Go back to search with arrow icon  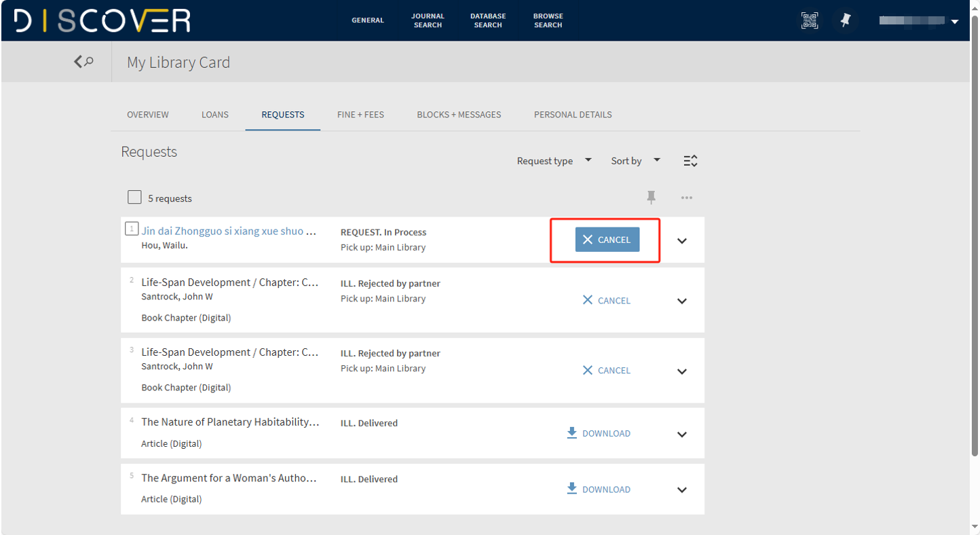(83, 62)
